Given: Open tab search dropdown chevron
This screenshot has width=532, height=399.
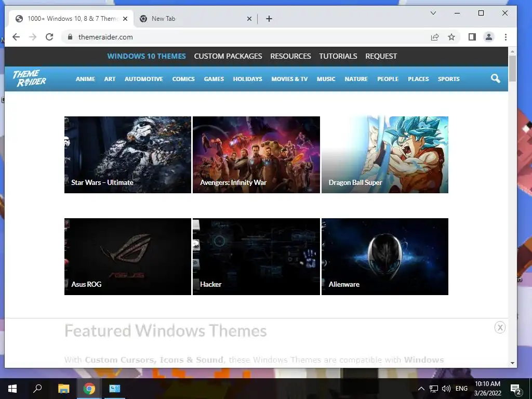Looking at the screenshot, I should point(433,13).
